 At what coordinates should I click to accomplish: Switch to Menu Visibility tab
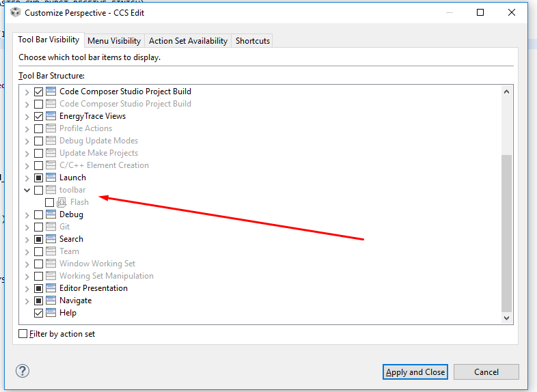point(114,41)
